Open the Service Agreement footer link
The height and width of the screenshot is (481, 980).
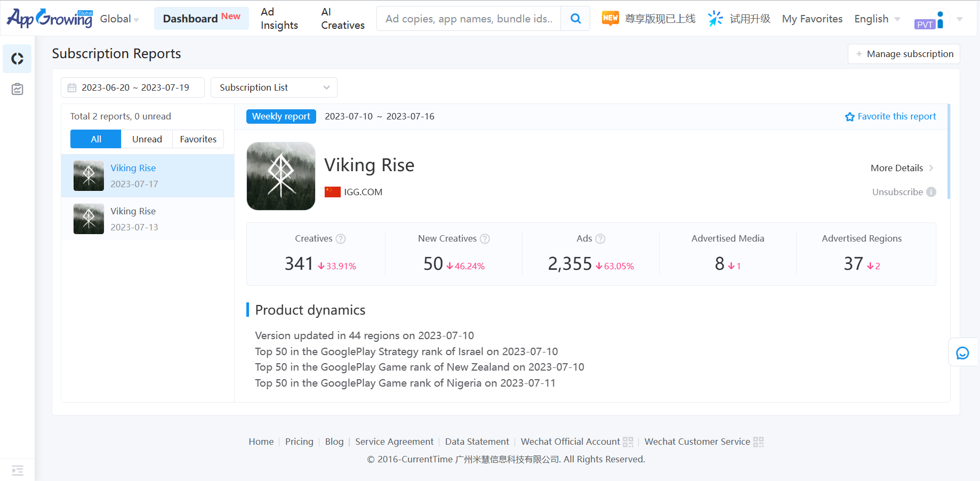[395, 442]
